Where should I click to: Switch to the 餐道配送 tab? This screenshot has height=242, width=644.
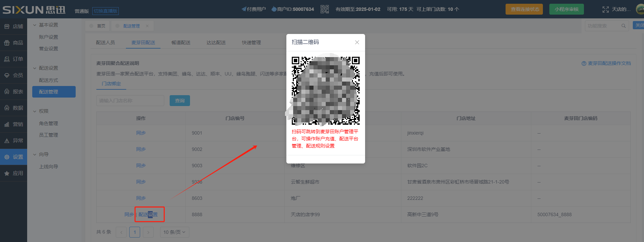coord(181,42)
